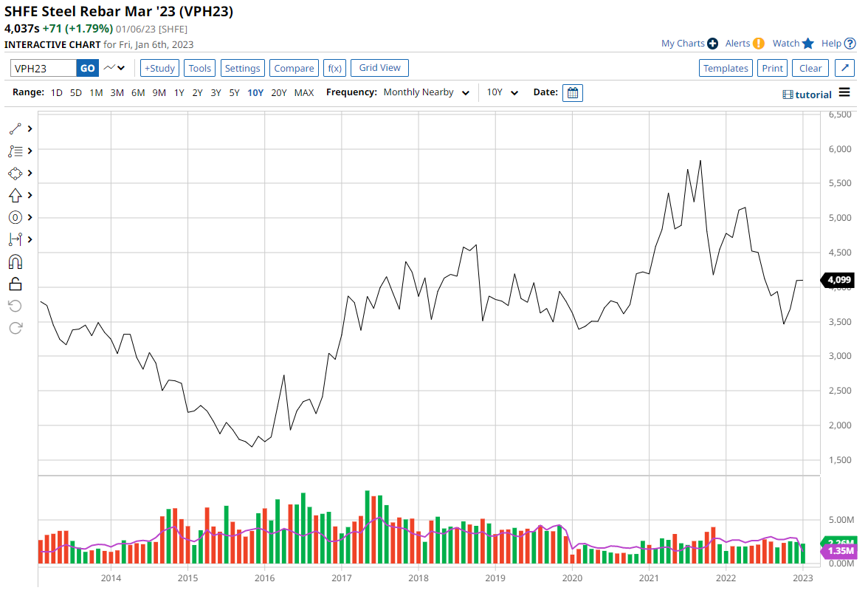This screenshot has height=596, width=868.
Task: Open the chart type line dropdown
Action: [x=114, y=68]
